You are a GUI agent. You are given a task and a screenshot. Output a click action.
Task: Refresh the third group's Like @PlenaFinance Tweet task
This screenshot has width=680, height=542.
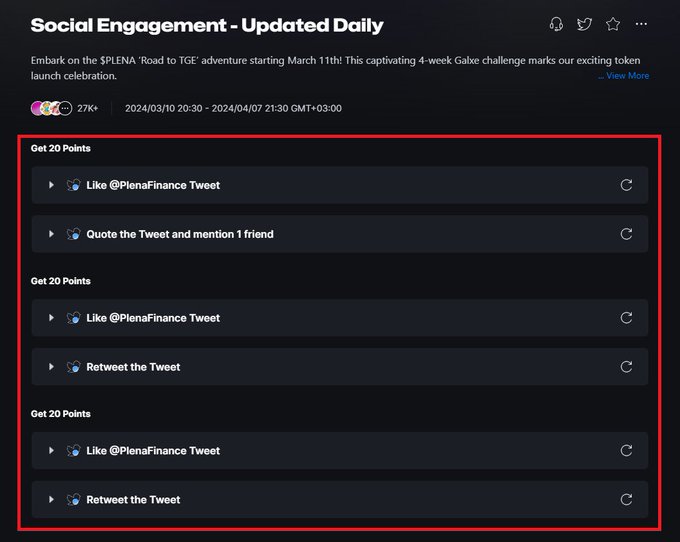click(626, 451)
